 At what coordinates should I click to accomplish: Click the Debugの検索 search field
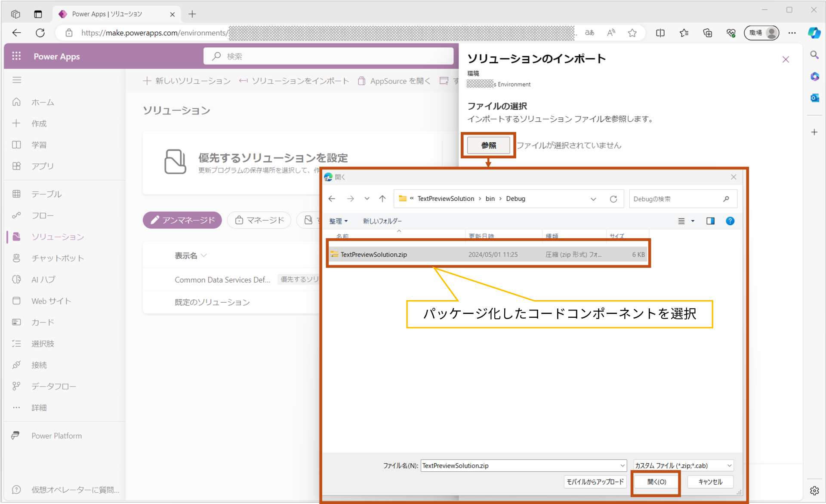(683, 199)
